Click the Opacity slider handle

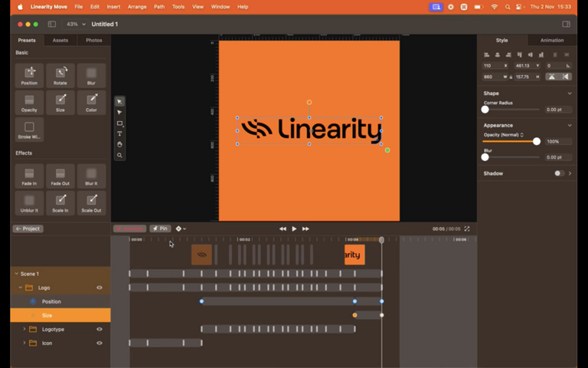click(x=537, y=141)
